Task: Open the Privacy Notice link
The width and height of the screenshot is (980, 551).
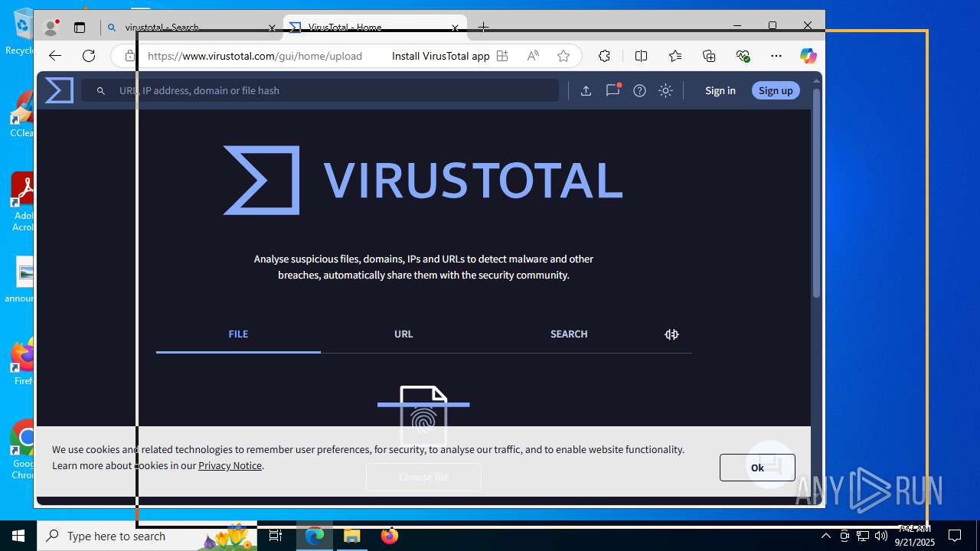Action: point(230,465)
